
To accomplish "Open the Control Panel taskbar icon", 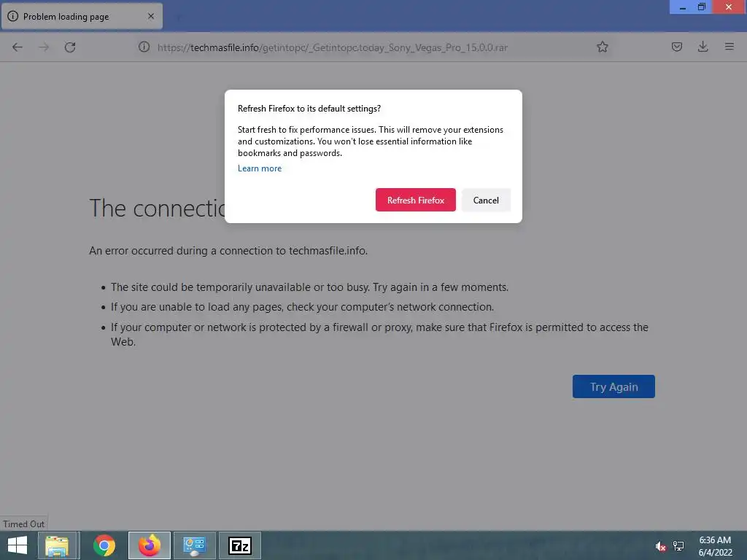I will [x=194, y=545].
